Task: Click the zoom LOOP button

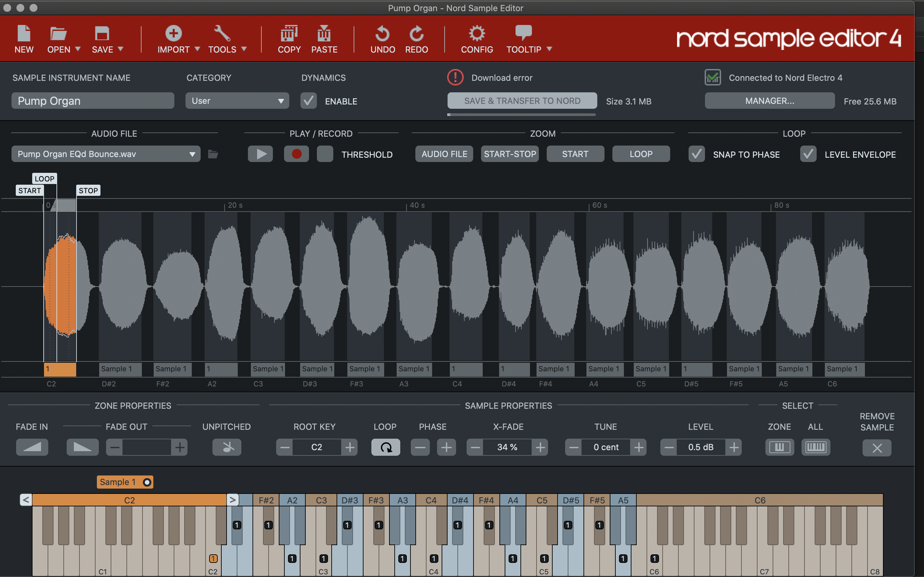Action: 641,154
